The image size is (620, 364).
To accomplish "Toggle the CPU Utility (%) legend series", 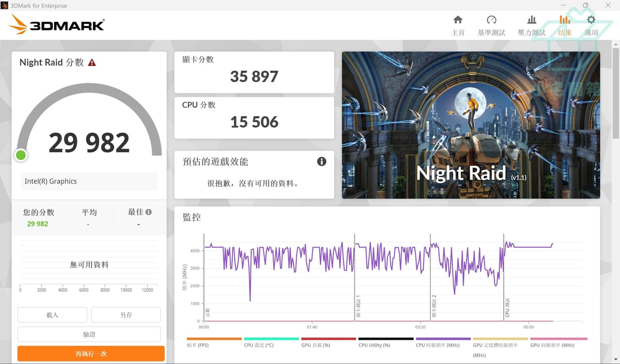I will coord(386,343).
